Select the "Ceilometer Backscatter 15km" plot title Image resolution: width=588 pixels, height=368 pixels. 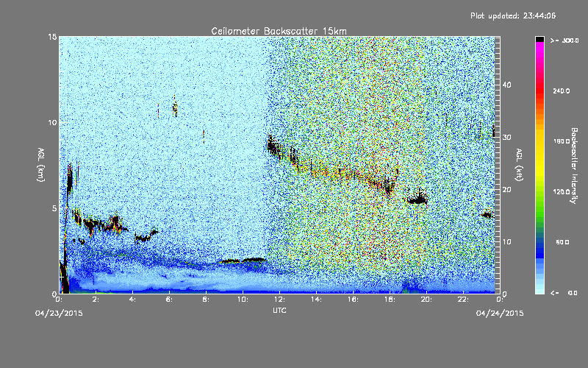279,31
